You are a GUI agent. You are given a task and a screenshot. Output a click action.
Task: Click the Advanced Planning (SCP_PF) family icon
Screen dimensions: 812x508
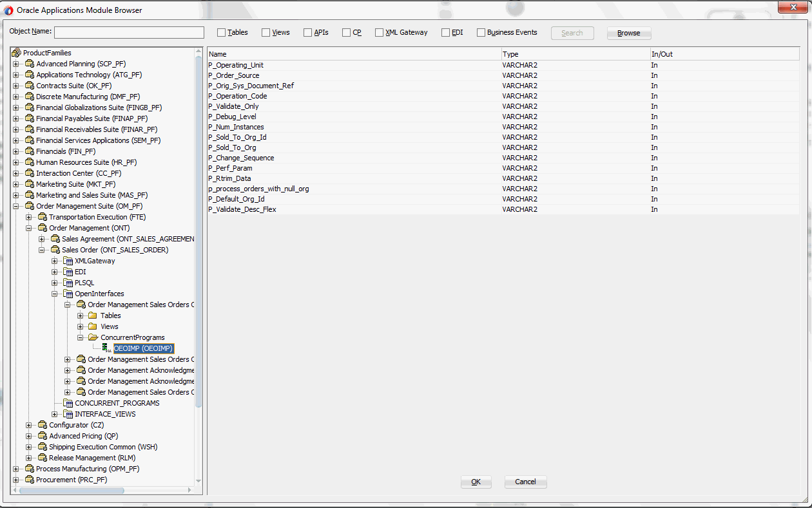coord(30,64)
